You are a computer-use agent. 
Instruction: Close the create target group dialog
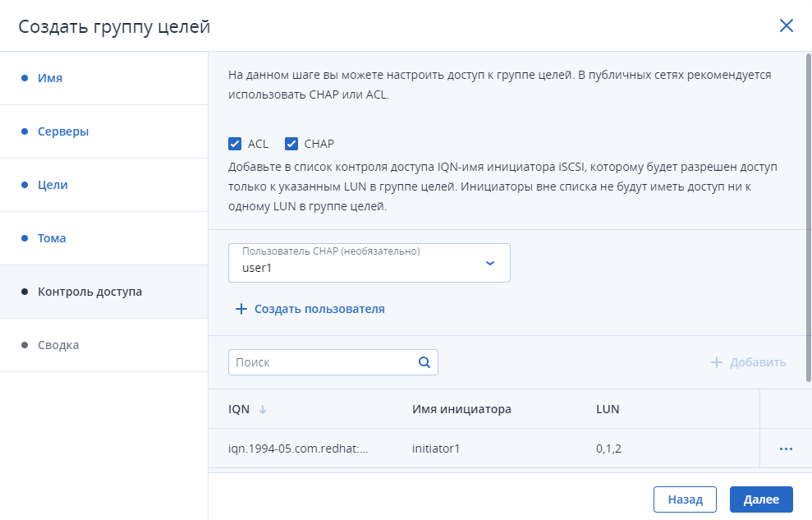(786, 25)
